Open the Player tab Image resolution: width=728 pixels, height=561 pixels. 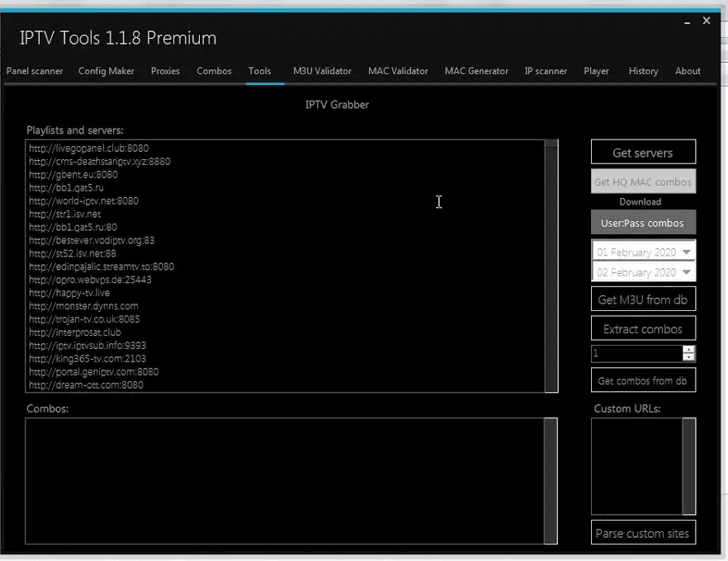(x=596, y=72)
